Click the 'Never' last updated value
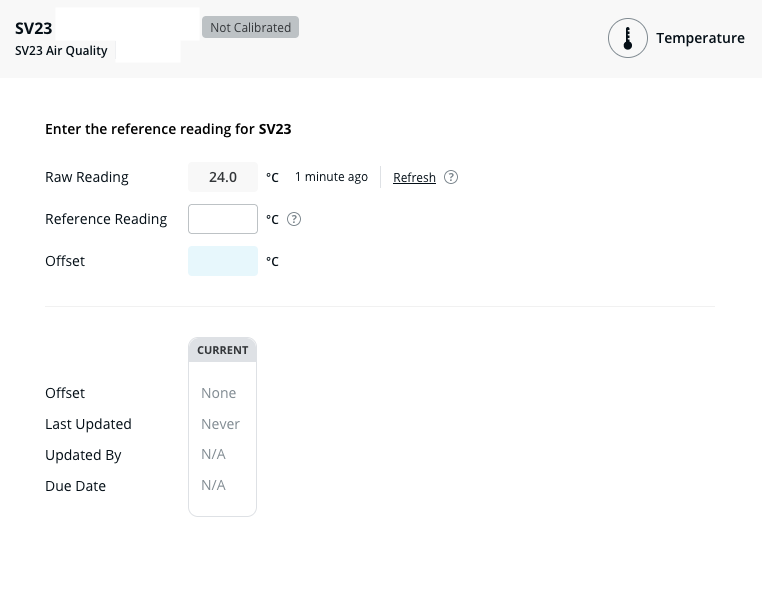The image size is (762, 598). [220, 424]
